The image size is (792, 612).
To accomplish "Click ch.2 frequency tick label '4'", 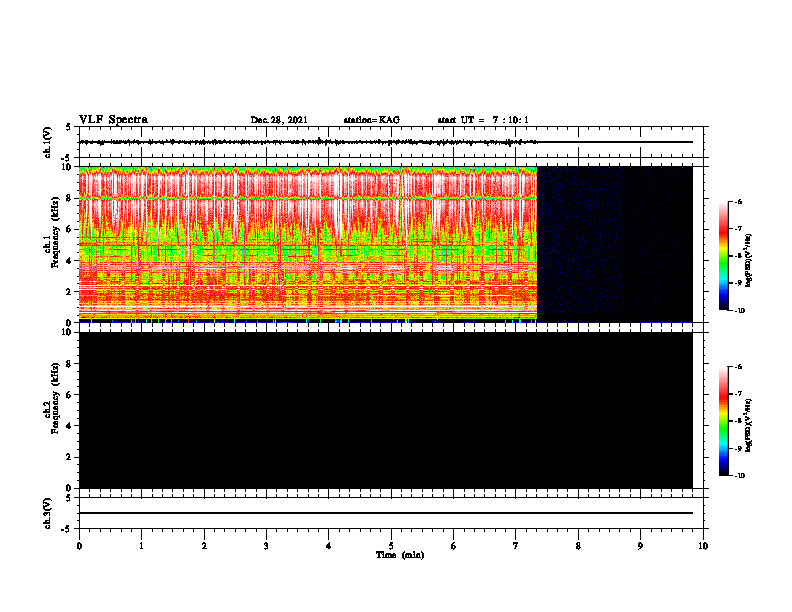I will click(70, 426).
